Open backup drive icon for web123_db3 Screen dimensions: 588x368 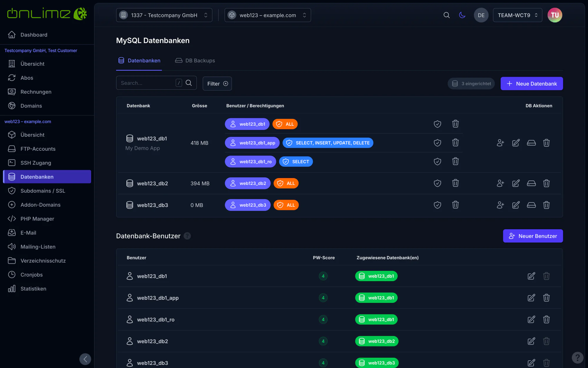(x=531, y=205)
